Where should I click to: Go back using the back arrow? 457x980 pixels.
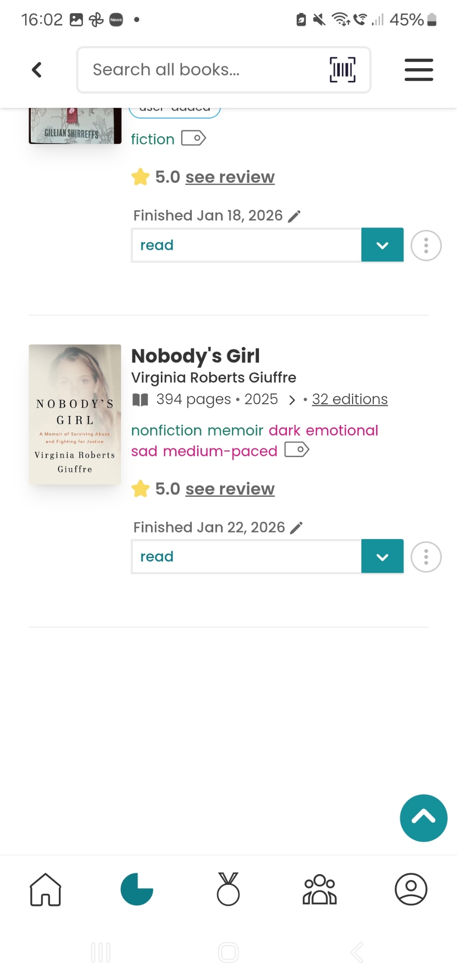click(x=37, y=70)
